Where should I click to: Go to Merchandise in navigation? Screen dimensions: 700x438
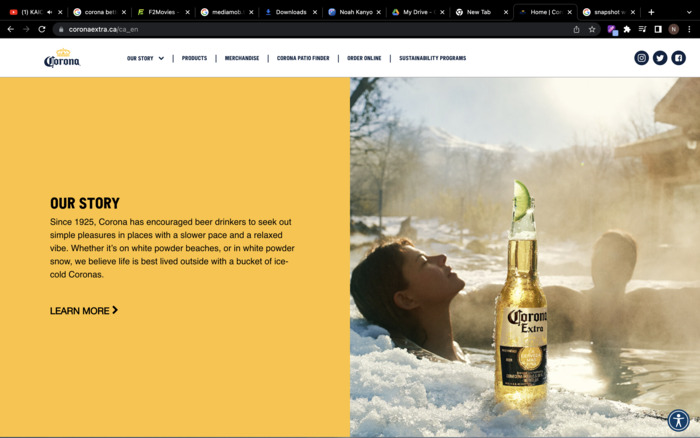tap(242, 58)
